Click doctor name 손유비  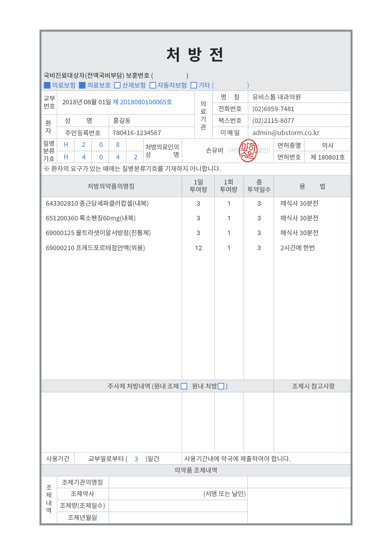tap(214, 150)
